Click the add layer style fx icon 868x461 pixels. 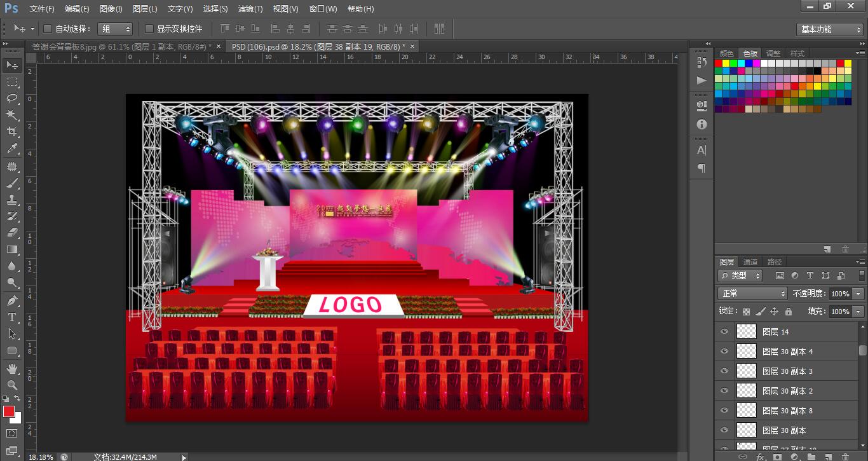[761, 457]
